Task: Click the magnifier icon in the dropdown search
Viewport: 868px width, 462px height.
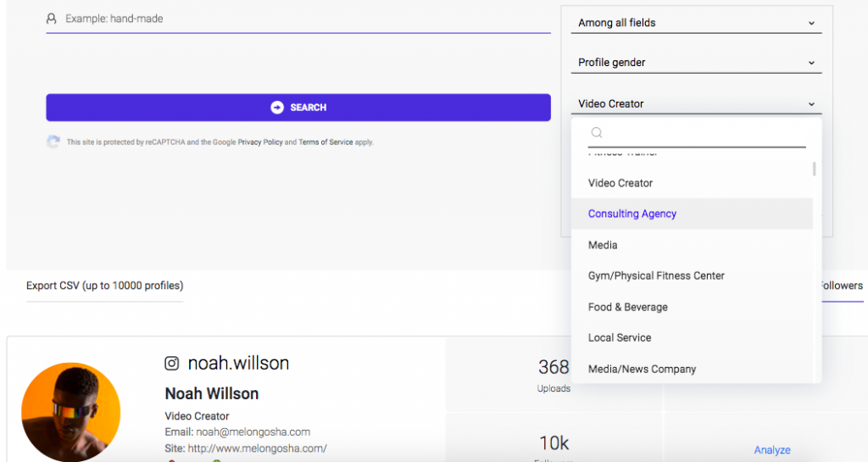Action: (x=596, y=132)
